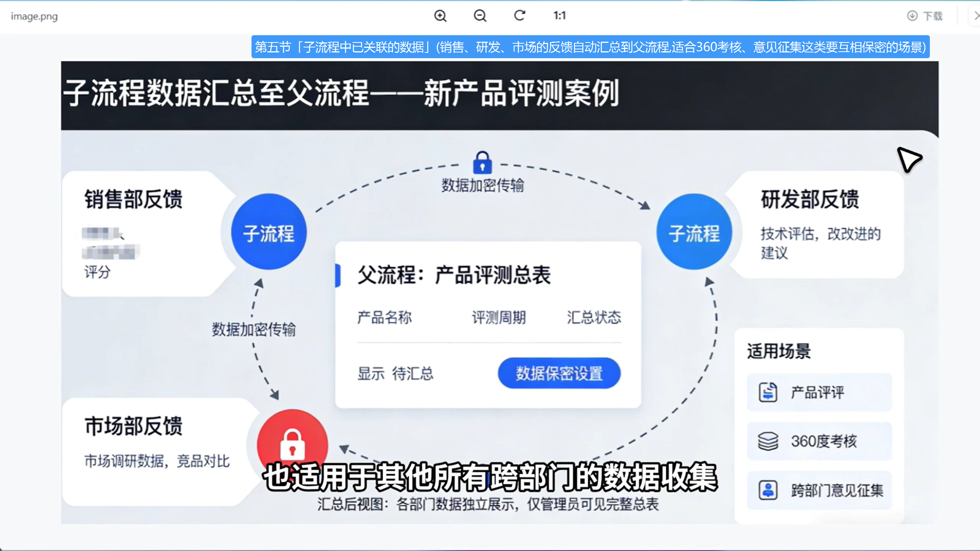The width and height of the screenshot is (980, 551).
Task: Click the blue lock icon above 数据加密传输
Action: [x=482, y=163]
